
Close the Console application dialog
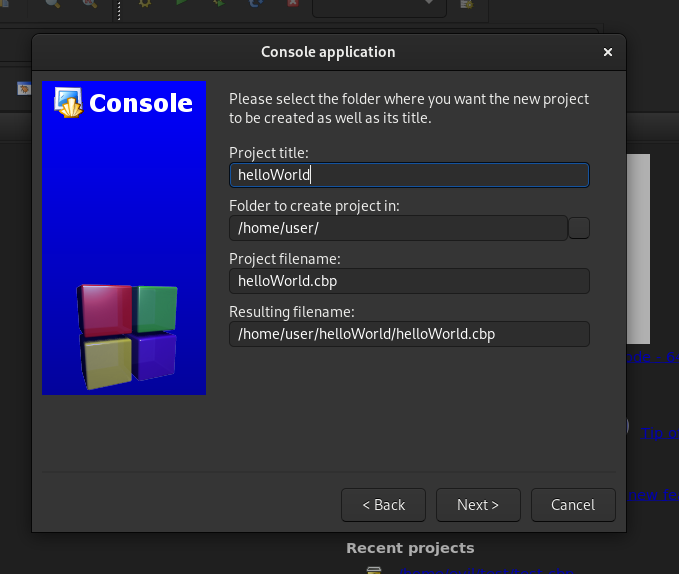pyautogui.click(x=608, y=52)
